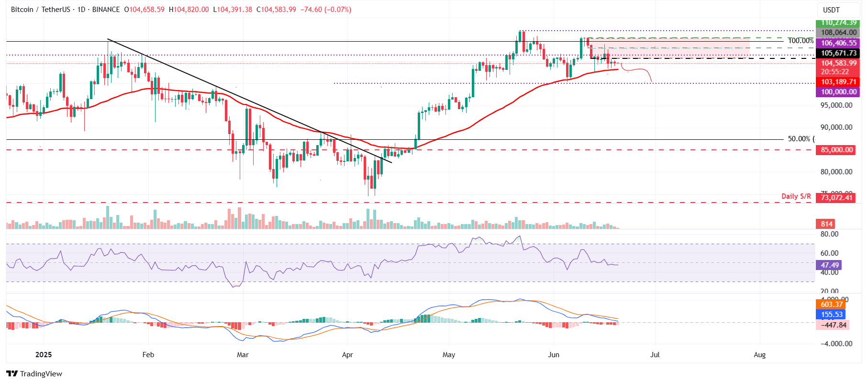Click the 50.00% Fibonacci level label
This screenshot has width=868, height=384.
click(x=799, y=139)
